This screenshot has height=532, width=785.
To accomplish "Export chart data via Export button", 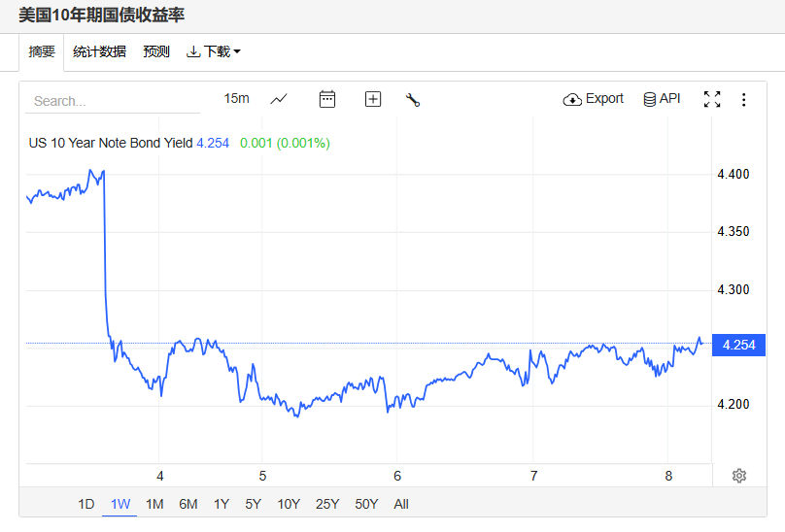I will 594,99.
